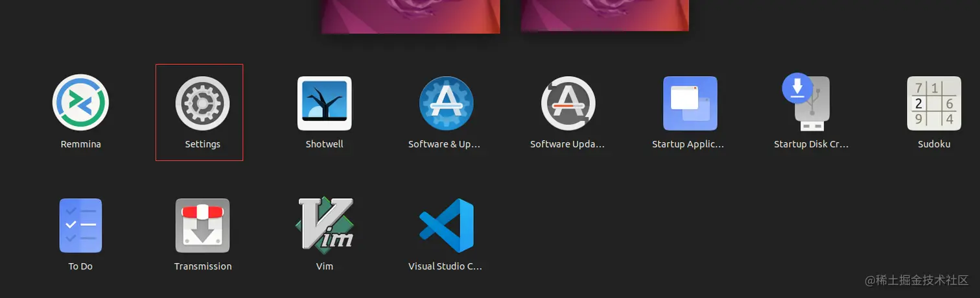980x298 pixels.
Task: Open the Startup Applications icon
Action: coord(690,103)
